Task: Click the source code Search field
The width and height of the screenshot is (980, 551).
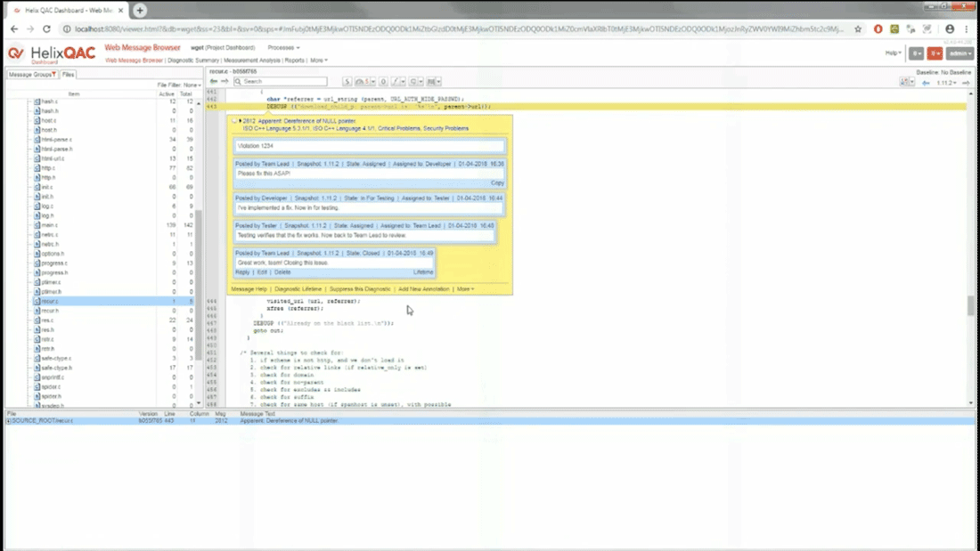Action: [x=283, y=81]
